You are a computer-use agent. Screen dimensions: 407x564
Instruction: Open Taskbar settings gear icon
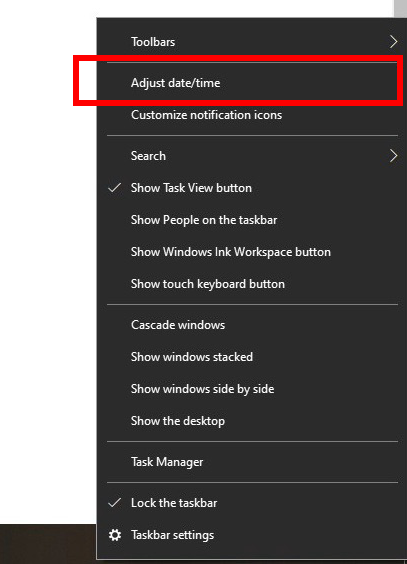pos(115,535)
